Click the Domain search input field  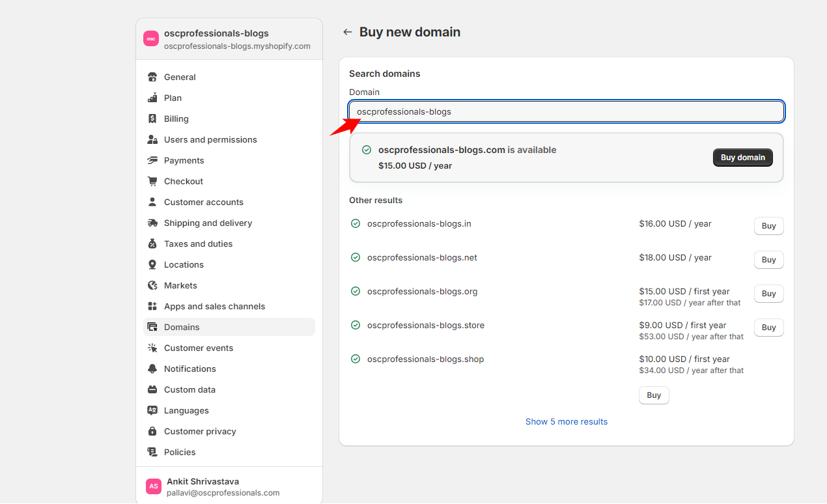[x=566, y=111]
